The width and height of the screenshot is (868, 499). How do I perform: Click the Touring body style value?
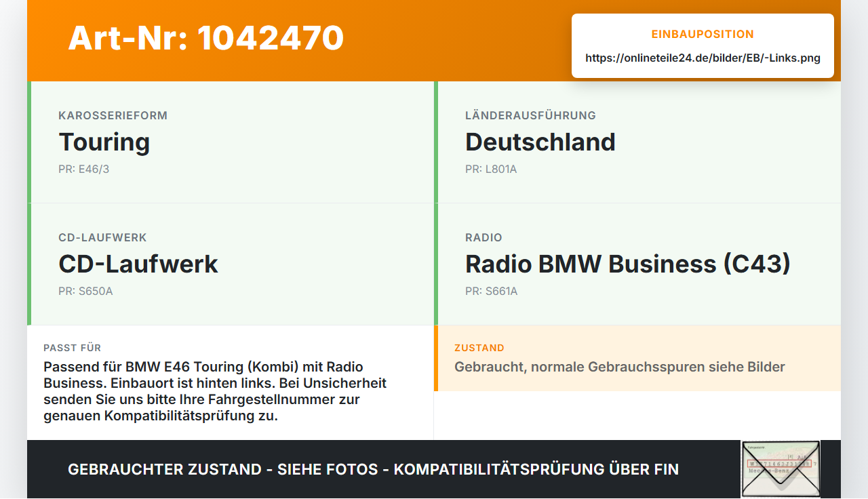[104, 142]
